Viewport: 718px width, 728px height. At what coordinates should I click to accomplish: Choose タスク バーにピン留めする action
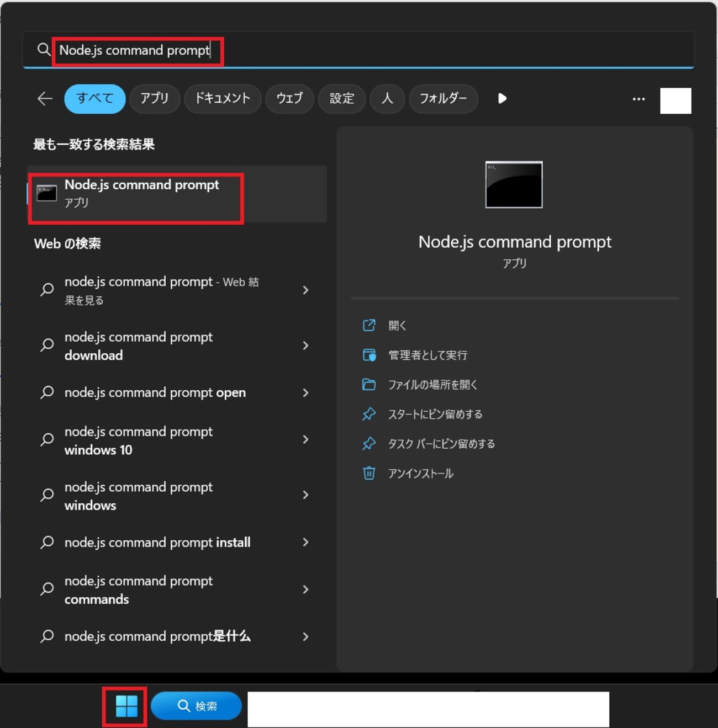441,444
